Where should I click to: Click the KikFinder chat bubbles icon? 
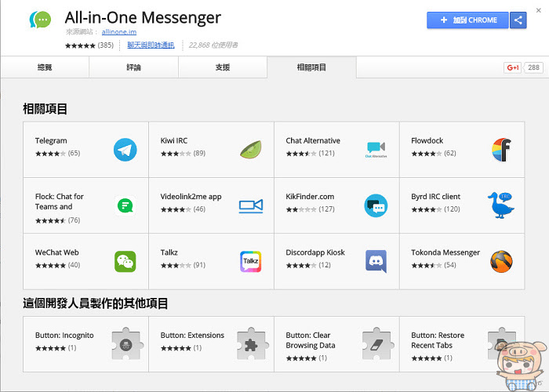pos(376,205)
